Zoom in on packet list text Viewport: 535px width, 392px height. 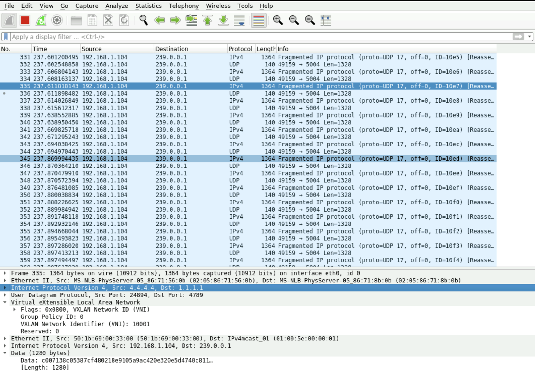278,20
